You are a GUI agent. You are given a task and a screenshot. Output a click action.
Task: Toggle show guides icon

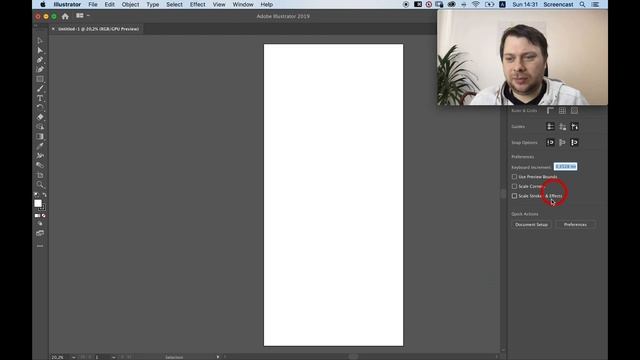pyautogui.click(x=550, y=127)
